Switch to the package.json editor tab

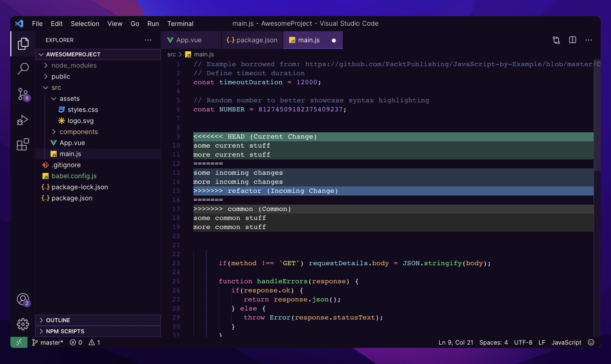[x=252, y=40]
